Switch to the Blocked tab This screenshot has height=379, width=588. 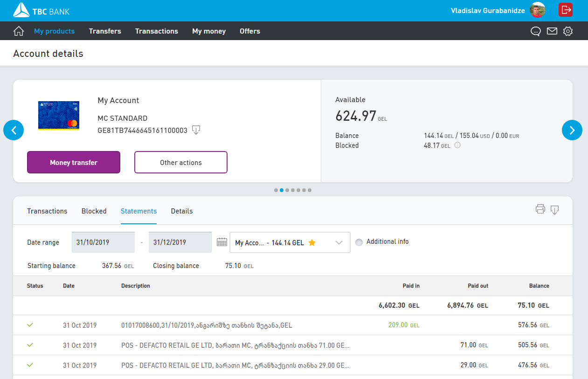94,211
